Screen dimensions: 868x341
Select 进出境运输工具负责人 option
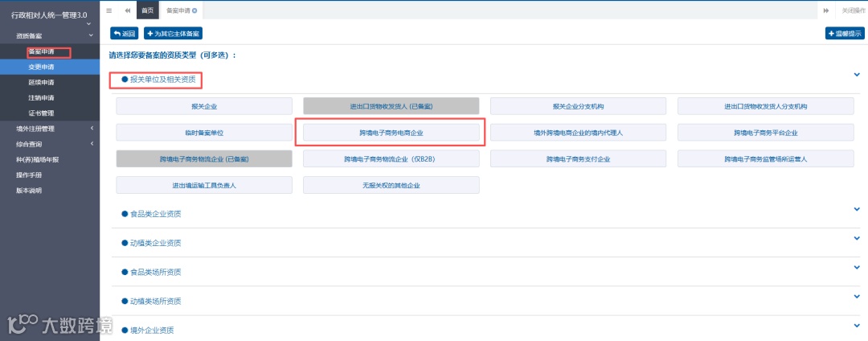(203, 186)
